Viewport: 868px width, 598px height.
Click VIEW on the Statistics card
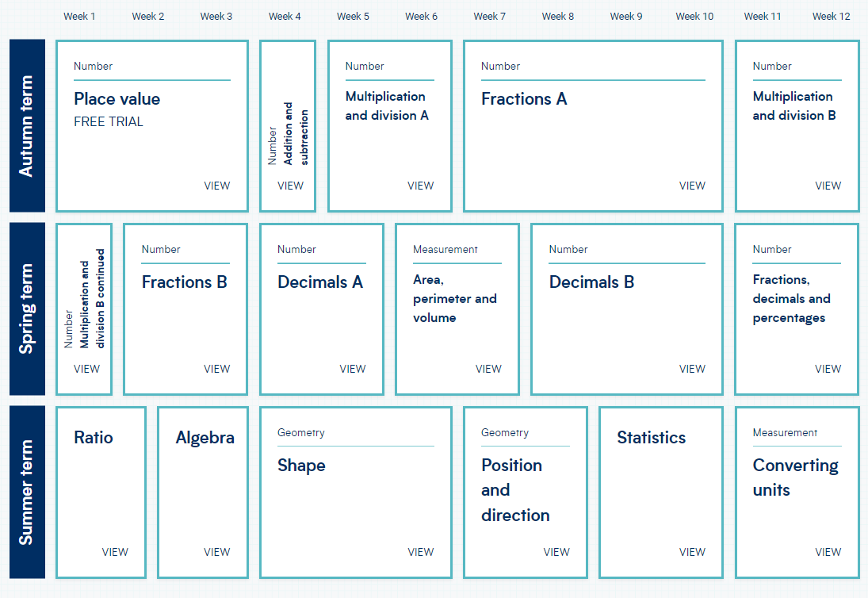click(x=692, y=552)
